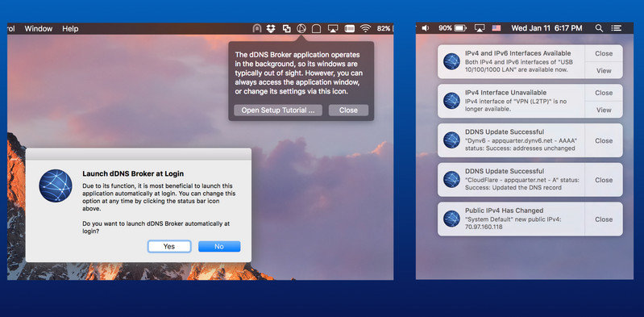644x317 pixels.
Task: Open the Window menu
Action: pyautogui.click(x=39, y=28)
